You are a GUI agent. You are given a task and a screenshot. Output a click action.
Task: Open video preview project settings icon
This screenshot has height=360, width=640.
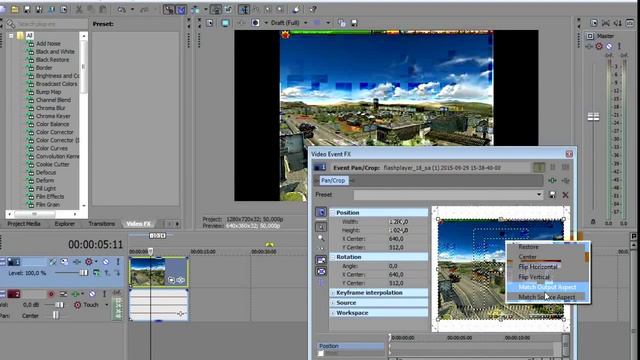pos(210,23)
